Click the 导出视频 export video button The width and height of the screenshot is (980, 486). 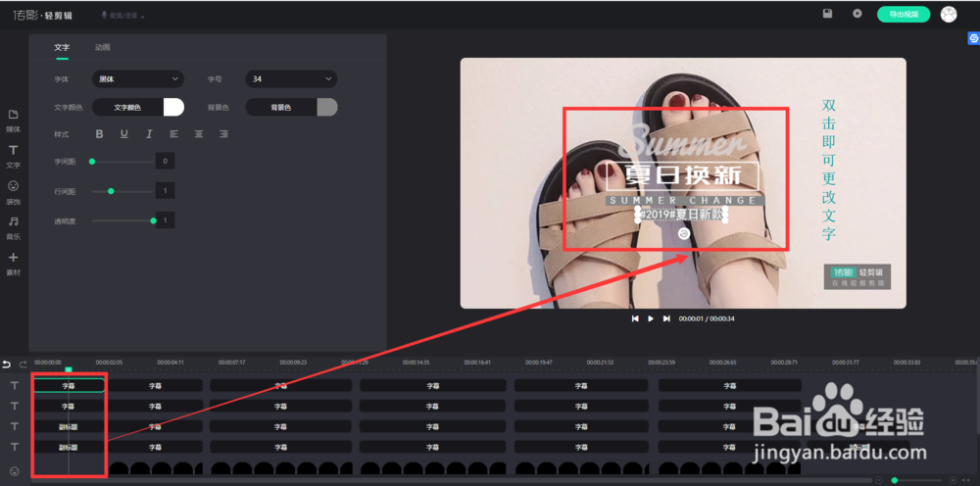pyautogui.click(x=904, y=15)
